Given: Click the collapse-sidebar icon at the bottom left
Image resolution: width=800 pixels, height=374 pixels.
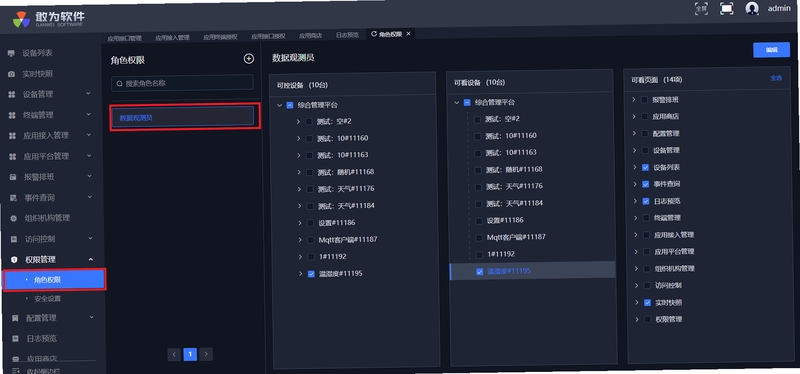Looking at the screenshot, I should click(x=15, y=370).
